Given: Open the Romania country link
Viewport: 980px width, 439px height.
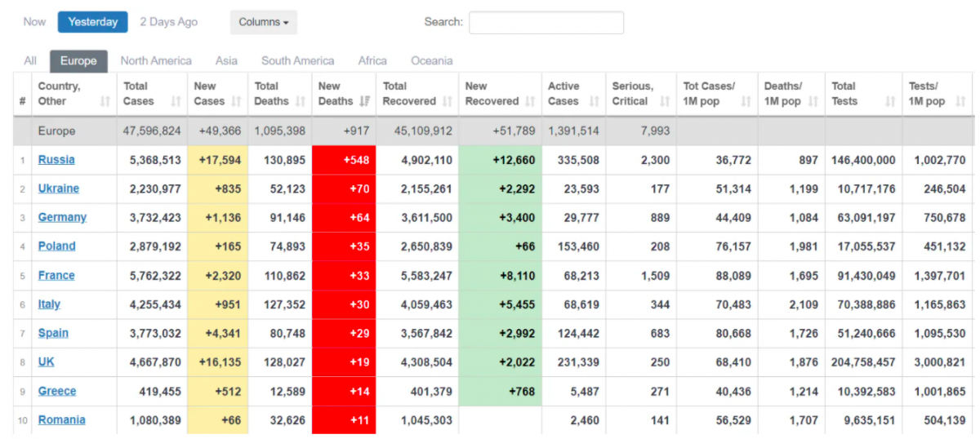Looking at the screenshot, I should click(62, 419).
